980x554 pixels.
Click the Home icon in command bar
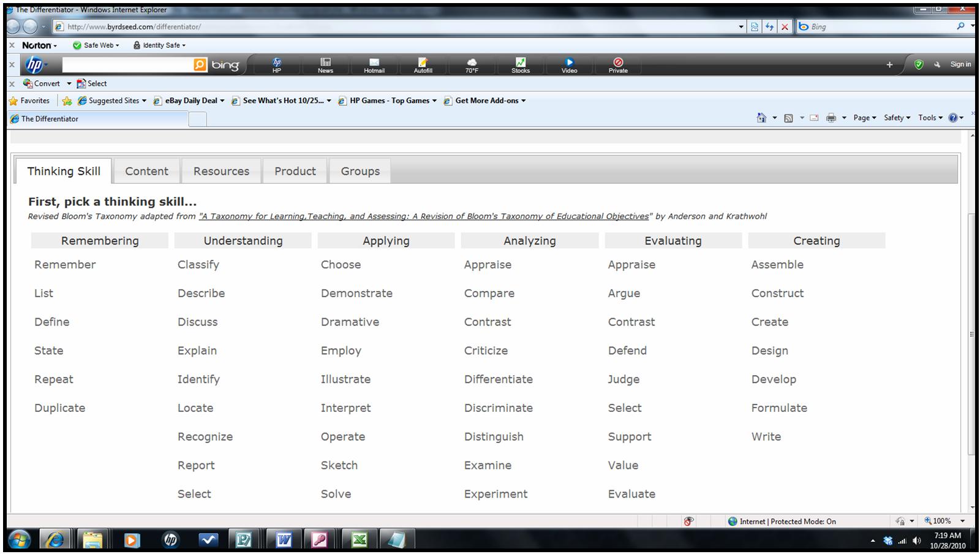761,118
